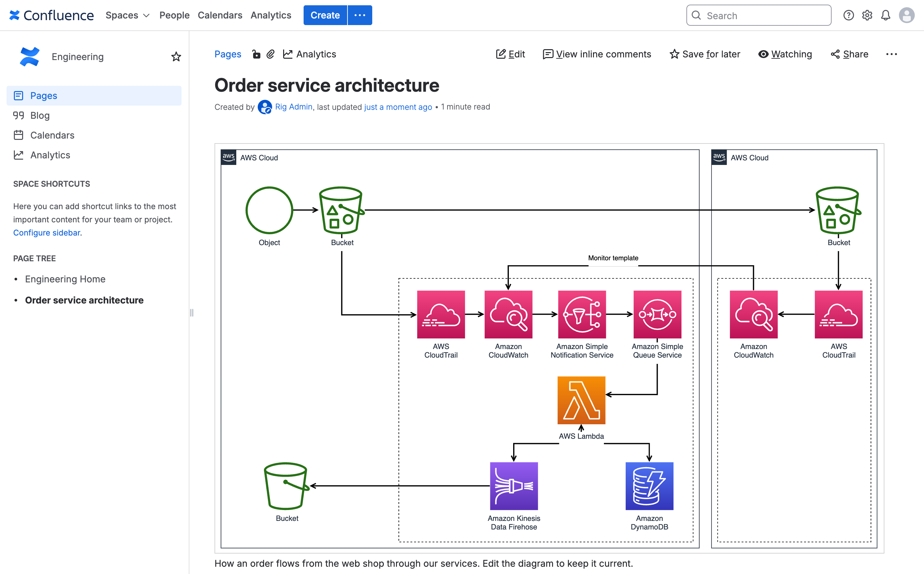Screen dimensions: 924x574
Task: Open the Rig Admin author link
Action: click(x=294, y=107)
